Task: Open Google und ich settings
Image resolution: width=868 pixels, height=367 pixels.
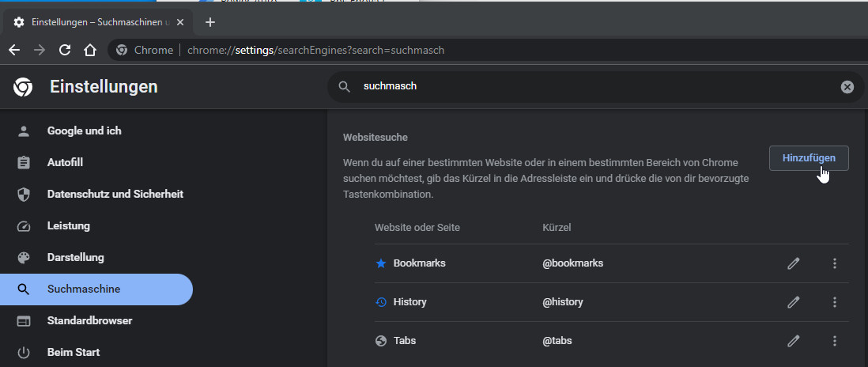Action: point(84,131)
